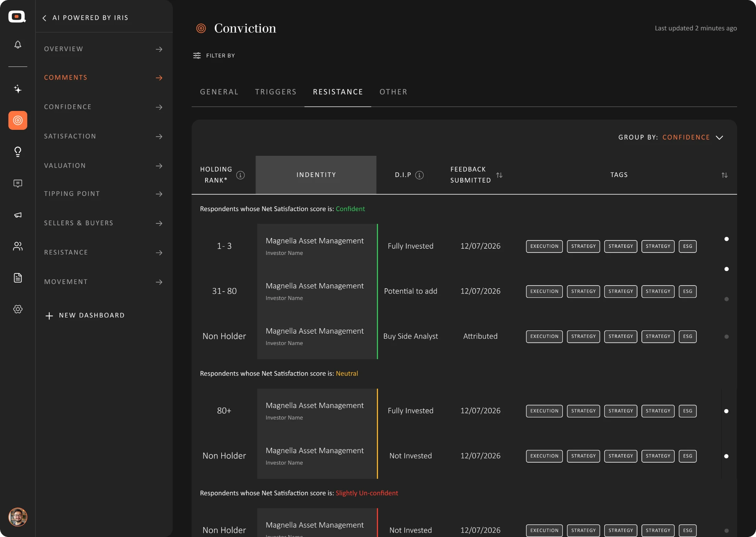Toggle dot on Neutral Not Invested row

726,456
